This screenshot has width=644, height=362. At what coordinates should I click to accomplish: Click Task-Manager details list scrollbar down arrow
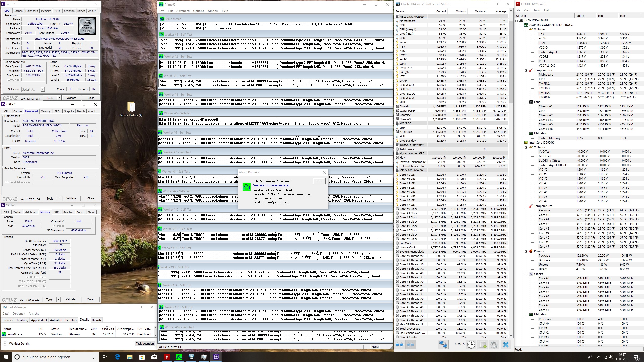click(x=155, y=335)
